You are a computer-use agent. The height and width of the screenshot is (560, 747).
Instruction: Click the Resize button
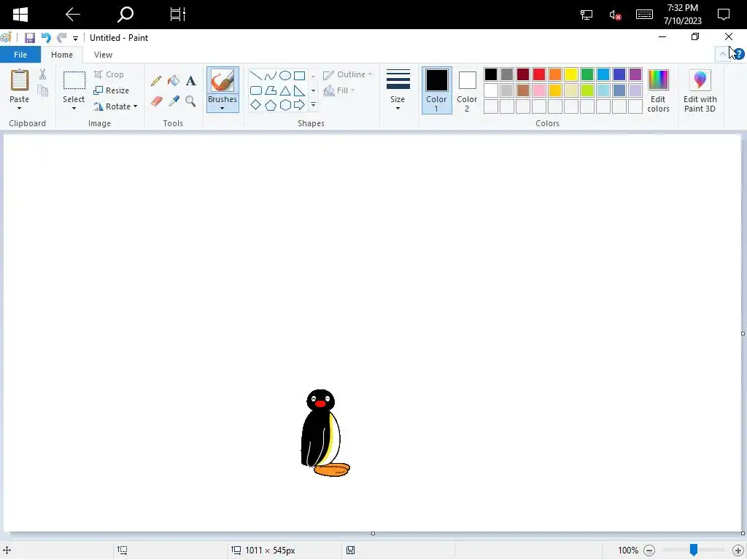pyautogui.click(x=112, y=90)
